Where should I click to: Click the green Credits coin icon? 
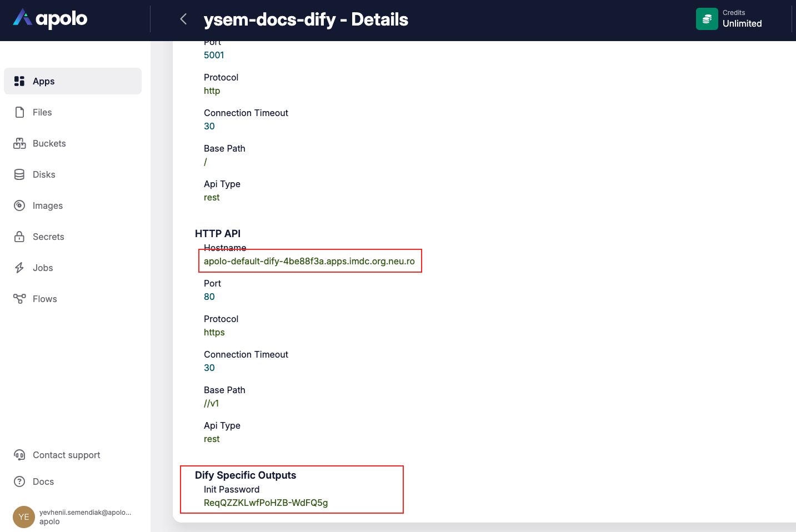coord(707,19)
